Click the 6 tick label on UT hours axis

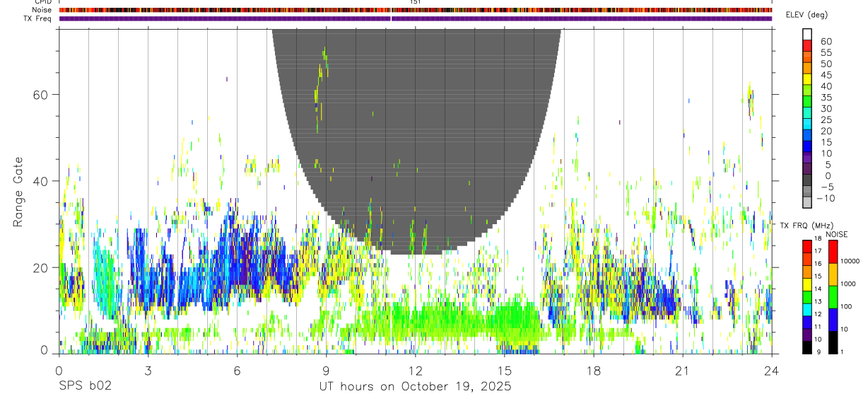pyautogui.click(x=237, y=371)
